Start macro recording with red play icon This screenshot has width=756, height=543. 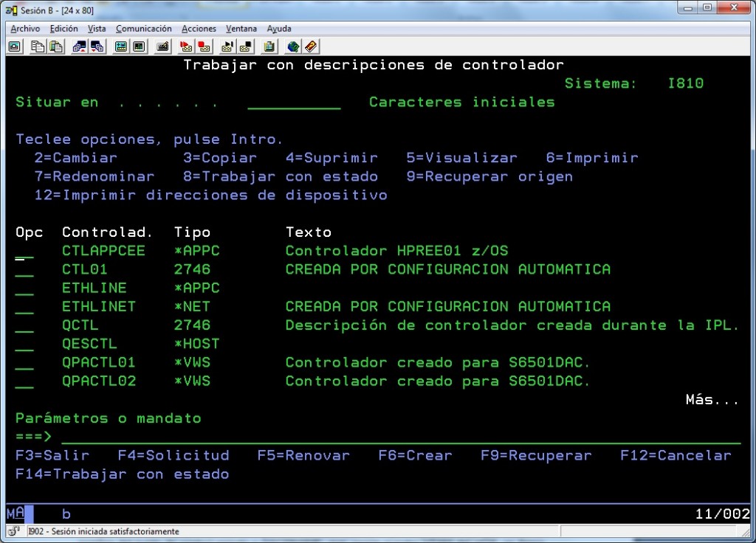pos(186,46)
